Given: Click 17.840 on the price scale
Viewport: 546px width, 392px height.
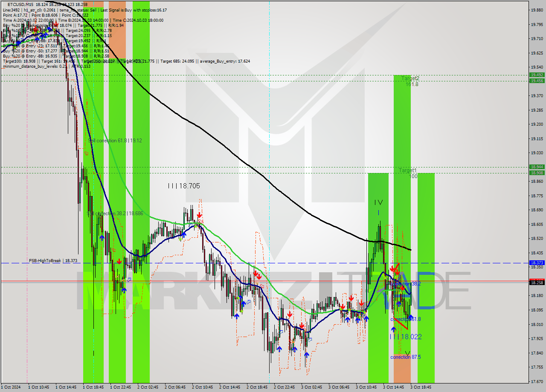Looking at the screenshot, I should 537,353.
